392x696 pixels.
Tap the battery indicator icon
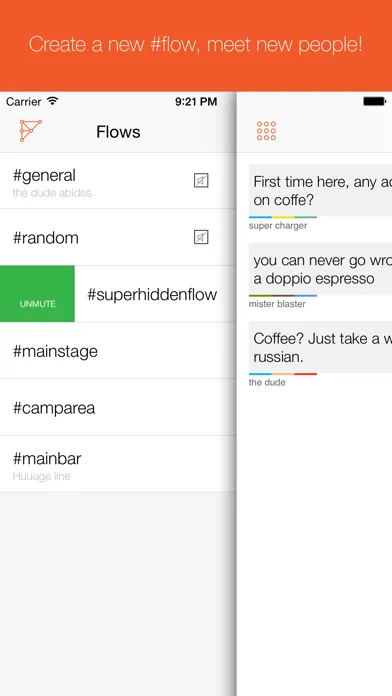pos(374,101)
